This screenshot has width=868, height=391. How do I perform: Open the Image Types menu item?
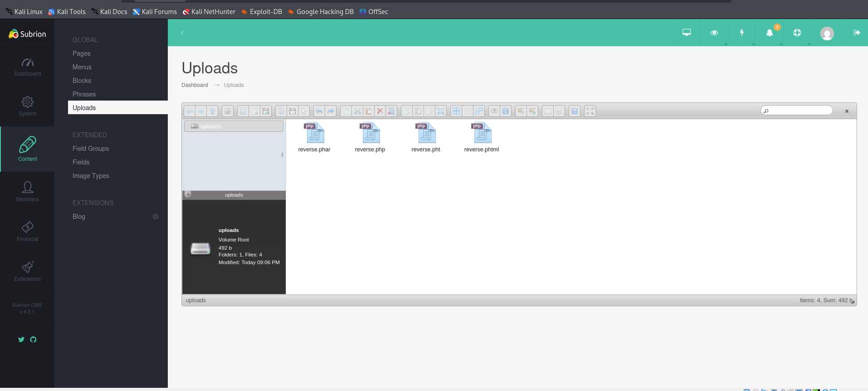click(x=91, y=176)
